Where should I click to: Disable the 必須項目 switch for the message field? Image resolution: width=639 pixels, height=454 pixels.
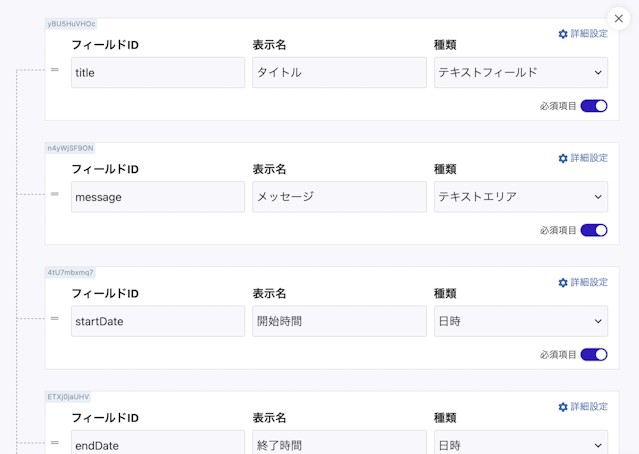(594, 230)
